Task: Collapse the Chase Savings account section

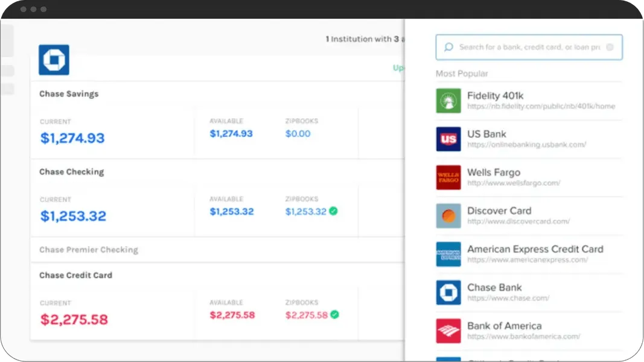Action: coord(68,94)
